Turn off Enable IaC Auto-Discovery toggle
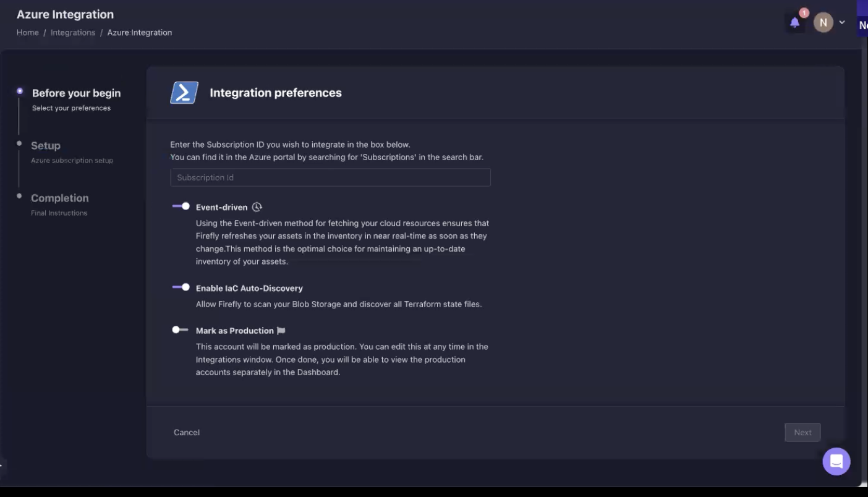The image size is (868, 497). coord(181,287)
